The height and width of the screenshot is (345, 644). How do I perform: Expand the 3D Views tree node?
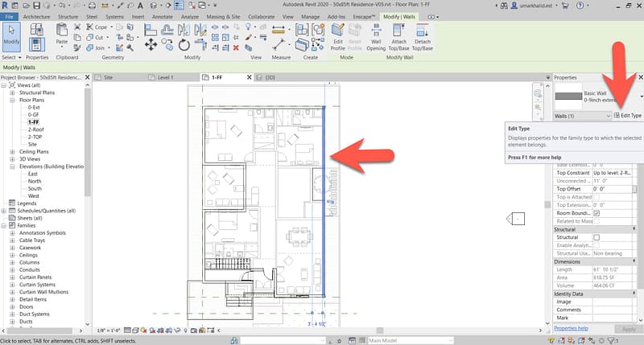point(12,158)
